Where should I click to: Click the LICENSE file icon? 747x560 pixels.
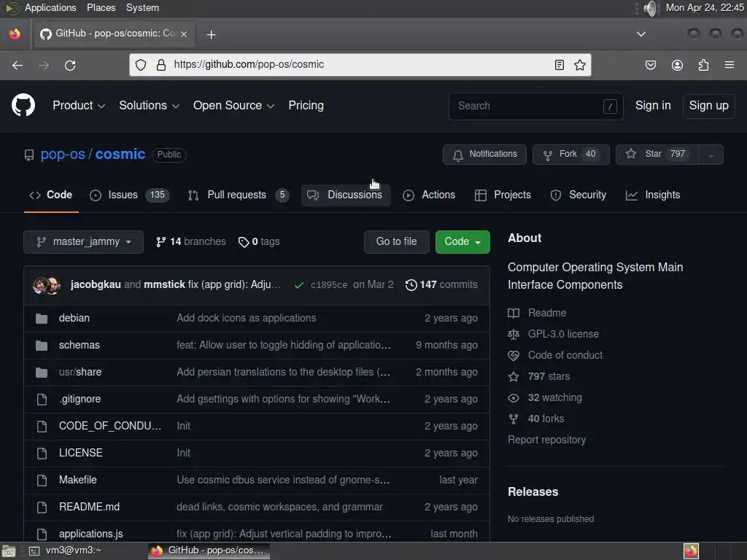click(42, 453)
